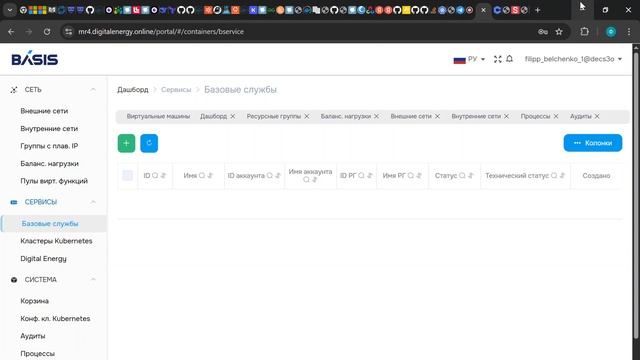
Task: Open Процессы in the sidebar
Action: [x=38, y=354]
